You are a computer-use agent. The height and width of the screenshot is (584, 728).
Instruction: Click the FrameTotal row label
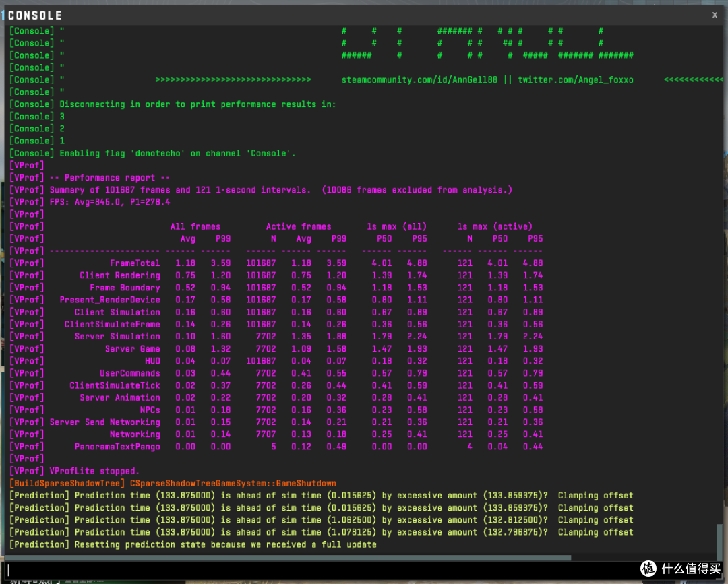(135, 263)
